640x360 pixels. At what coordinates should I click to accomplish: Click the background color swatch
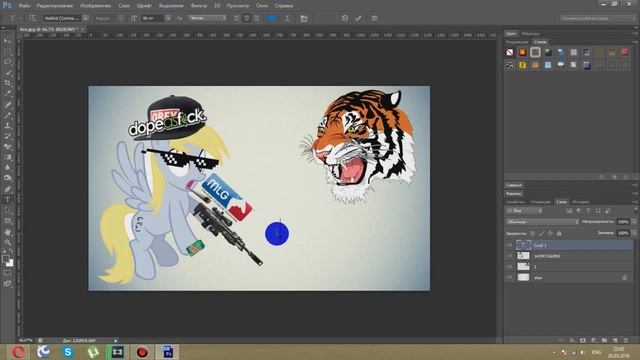point(10,263)
